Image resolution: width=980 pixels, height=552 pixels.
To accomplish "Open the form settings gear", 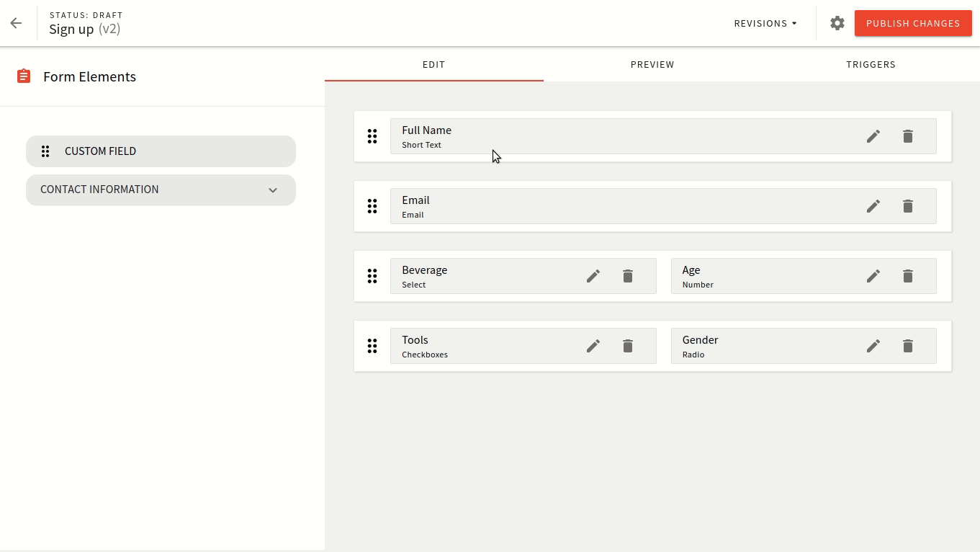I will point(837,22).
